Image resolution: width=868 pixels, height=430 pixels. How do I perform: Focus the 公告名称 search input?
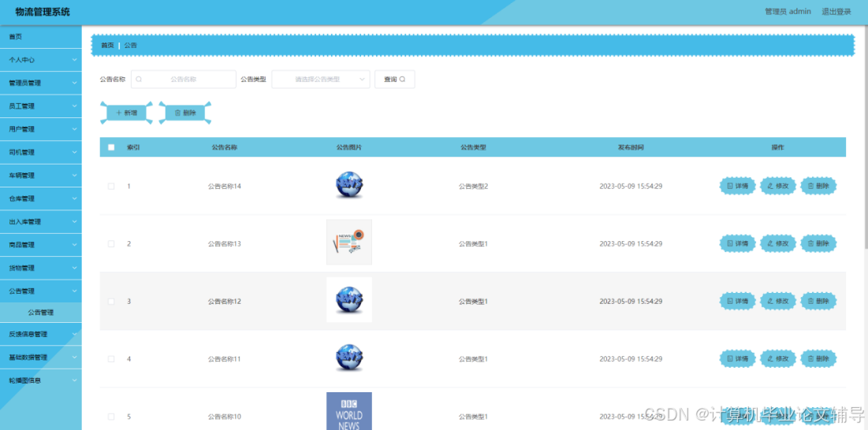coord(183,79)
